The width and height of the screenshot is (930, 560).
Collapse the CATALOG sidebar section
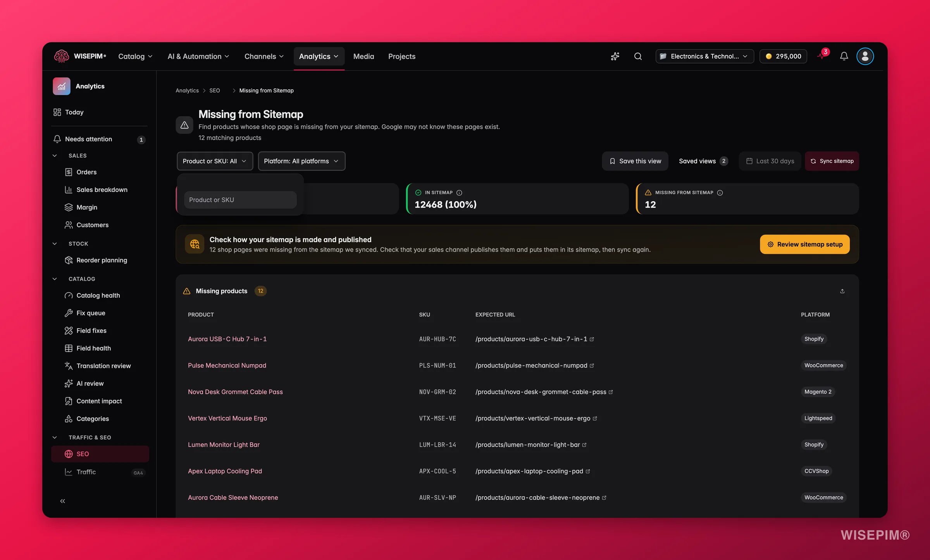tap(55, 279)
